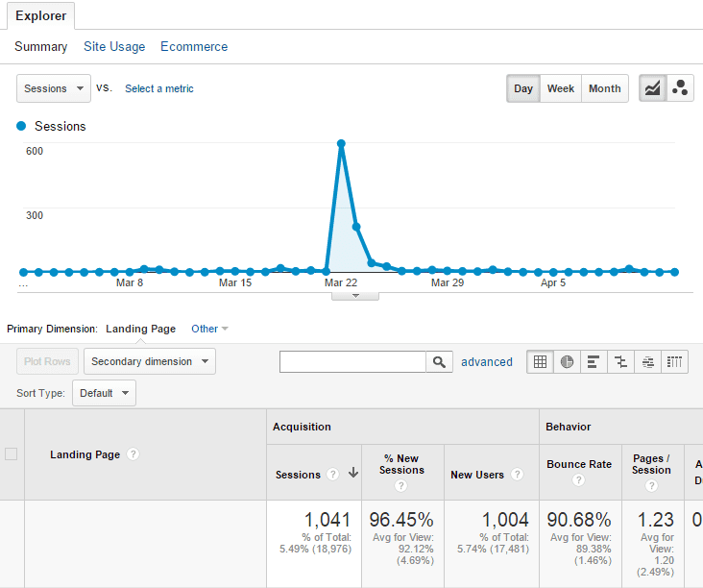Screen dimensions: 703x588
Task: Switch to the Ecommerce tab
Action: pos(194,46)
